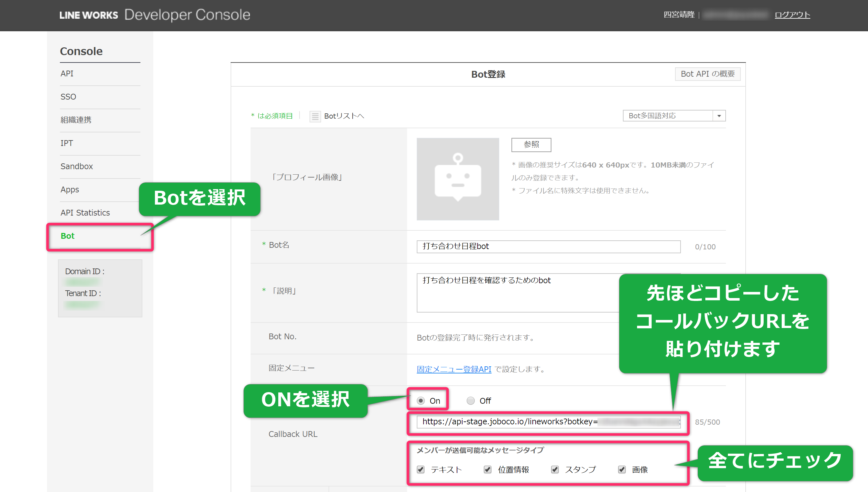The width and height of the screenshot is (868, 492).
Task: Click the bot profile image placeholder
Action: point(458,179)
